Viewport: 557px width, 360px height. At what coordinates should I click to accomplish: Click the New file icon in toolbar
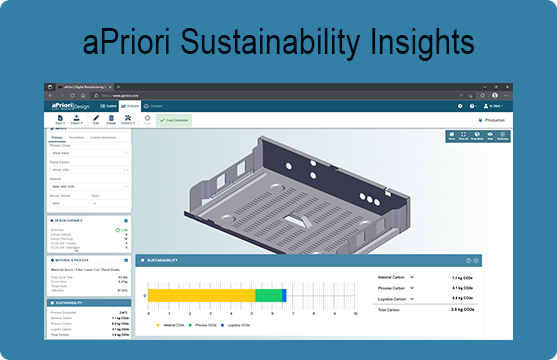click(60, 119)
